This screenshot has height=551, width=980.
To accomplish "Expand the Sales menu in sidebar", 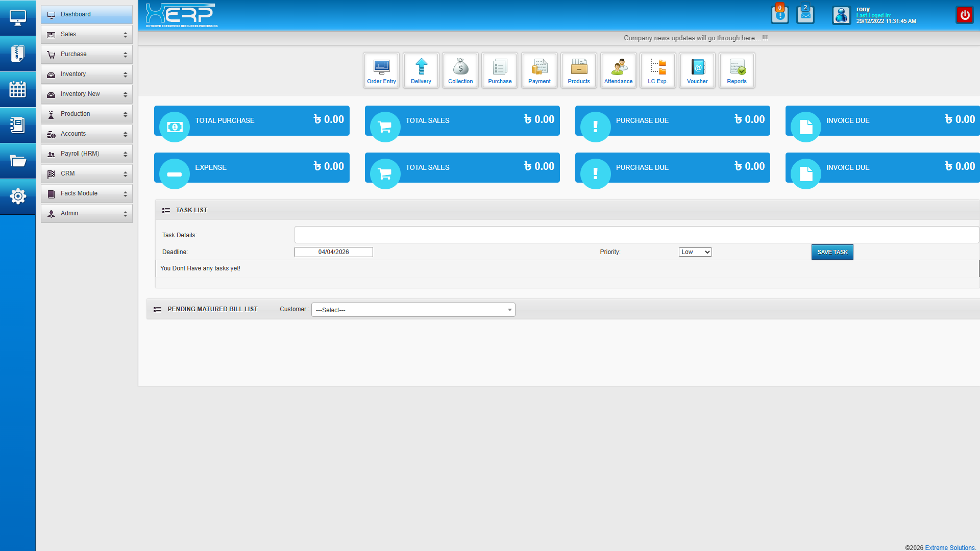I will (x=87, y=34).
